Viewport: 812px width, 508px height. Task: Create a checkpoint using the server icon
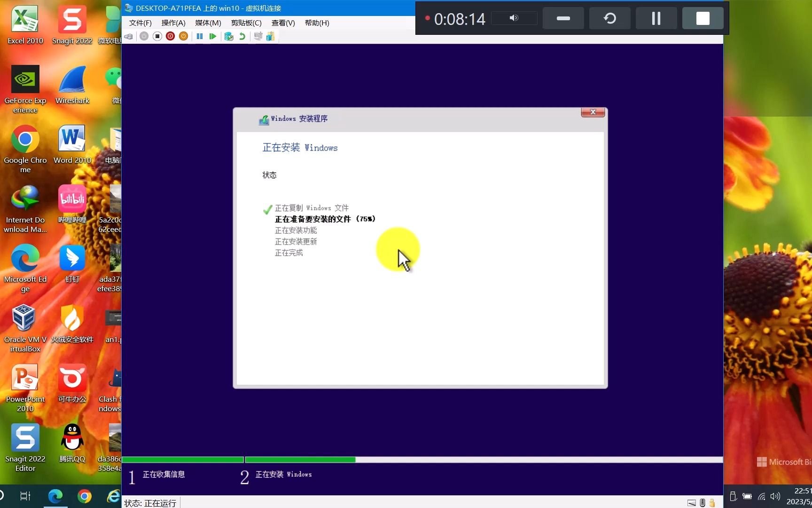coord(229,36)
